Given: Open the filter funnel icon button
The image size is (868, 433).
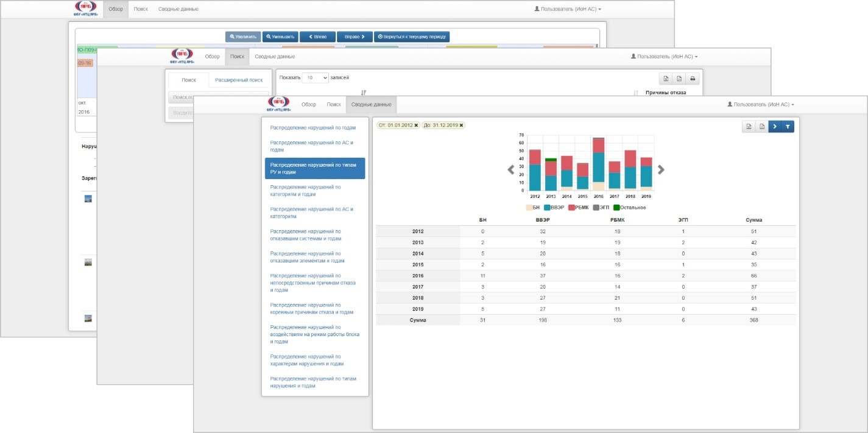Looking at the screenshot, I should click(x=788, y=127).
